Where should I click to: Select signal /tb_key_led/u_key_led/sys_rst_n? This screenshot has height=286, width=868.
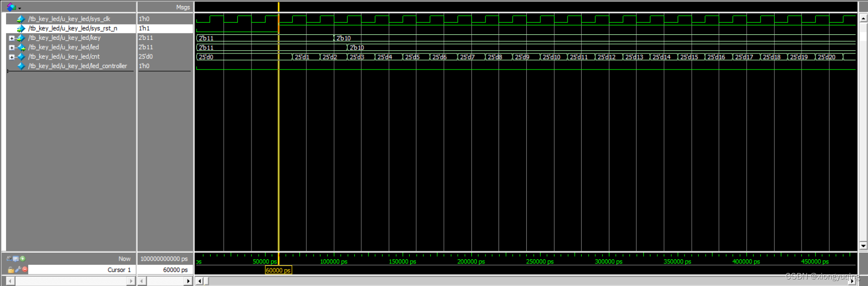pyautogui.click(x=73, y=29)
